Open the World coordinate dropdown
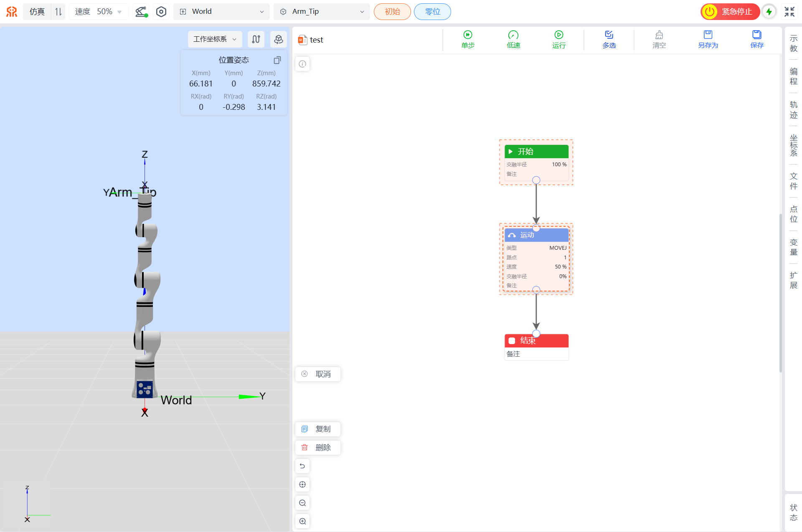802x532 pixels. [222, 12]
